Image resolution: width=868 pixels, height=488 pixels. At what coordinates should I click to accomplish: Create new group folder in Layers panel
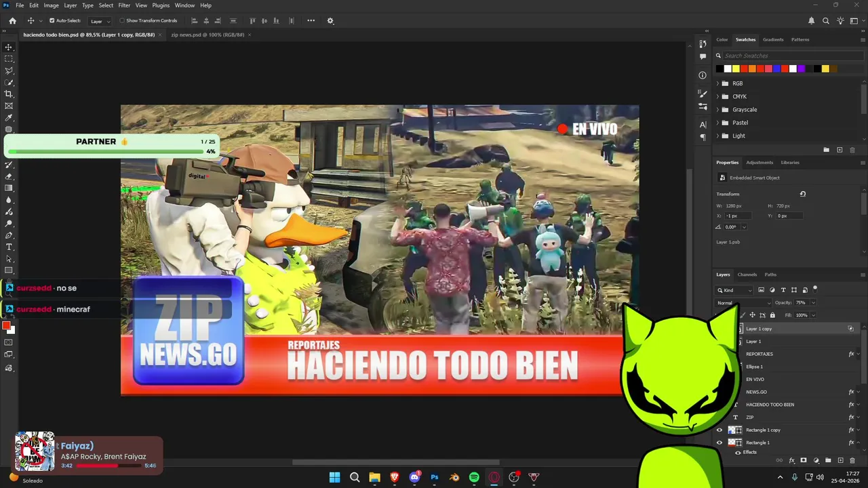pos(828,460)
